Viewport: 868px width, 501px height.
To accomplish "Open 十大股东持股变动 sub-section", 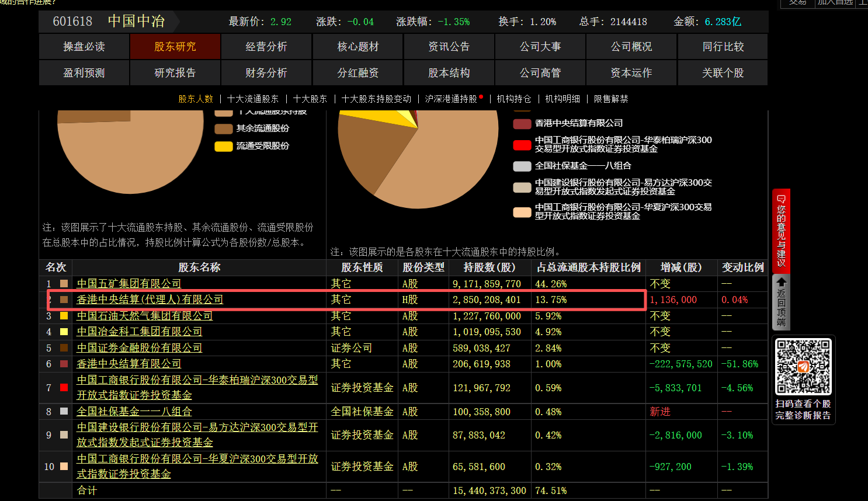I will pos(376,99).
